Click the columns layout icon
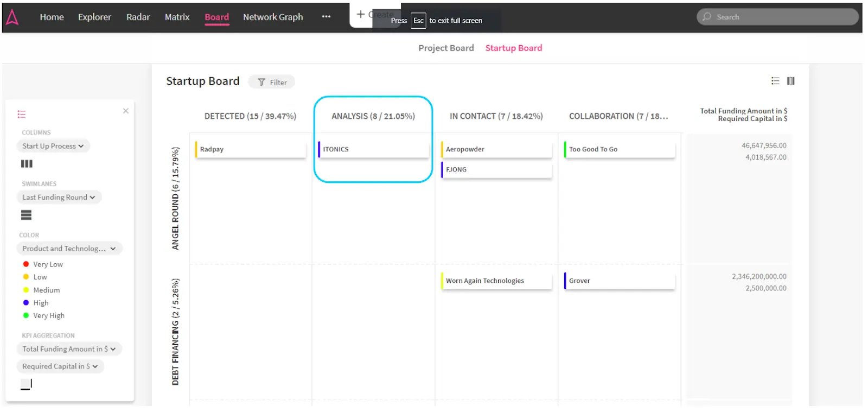The height and width of the screenshot is (412, 868). click(x=27, y=163)
